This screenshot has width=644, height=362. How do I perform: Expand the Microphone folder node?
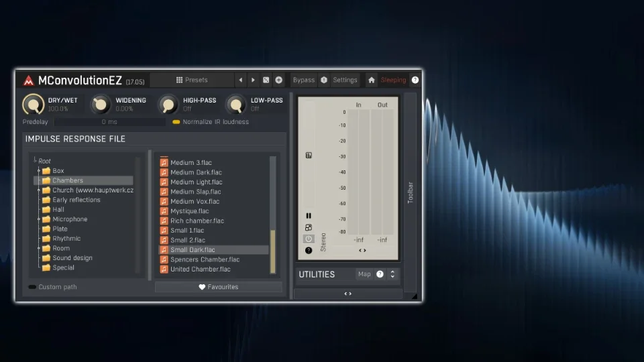click(x=39, y=219)
